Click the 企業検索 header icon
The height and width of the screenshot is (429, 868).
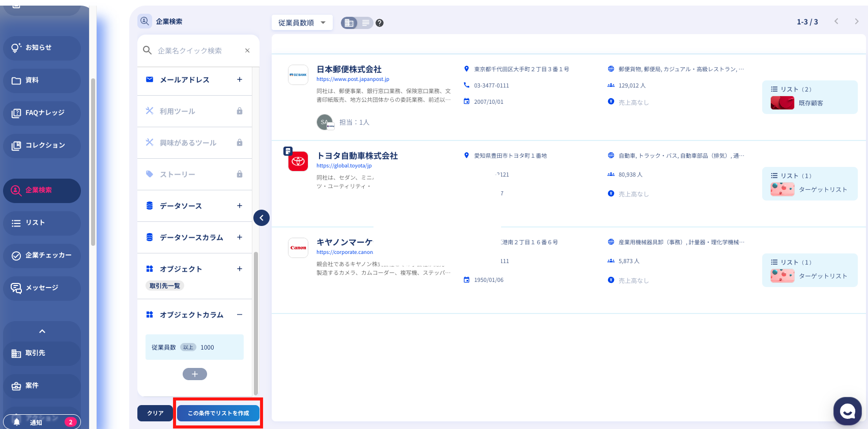(144, 21)
